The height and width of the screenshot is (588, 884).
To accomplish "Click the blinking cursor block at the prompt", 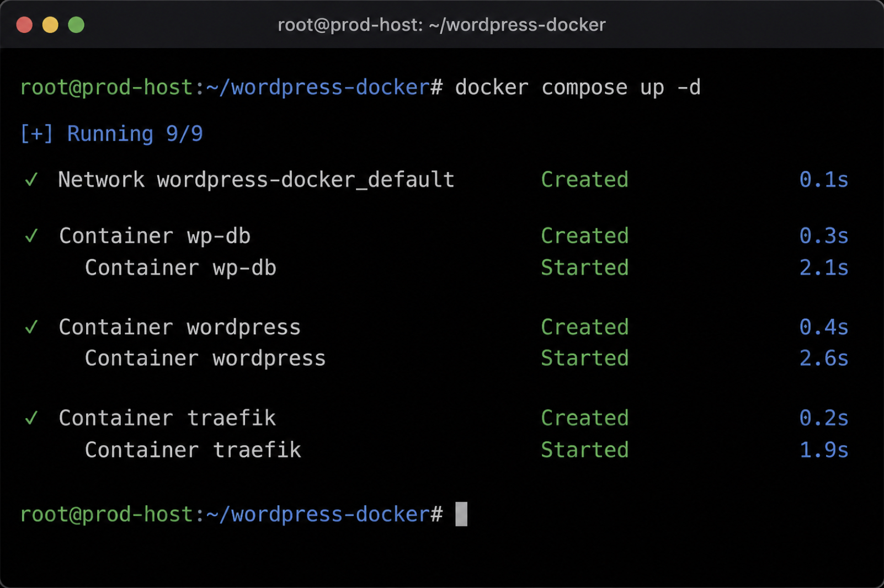I will click(x=461, y=514).
